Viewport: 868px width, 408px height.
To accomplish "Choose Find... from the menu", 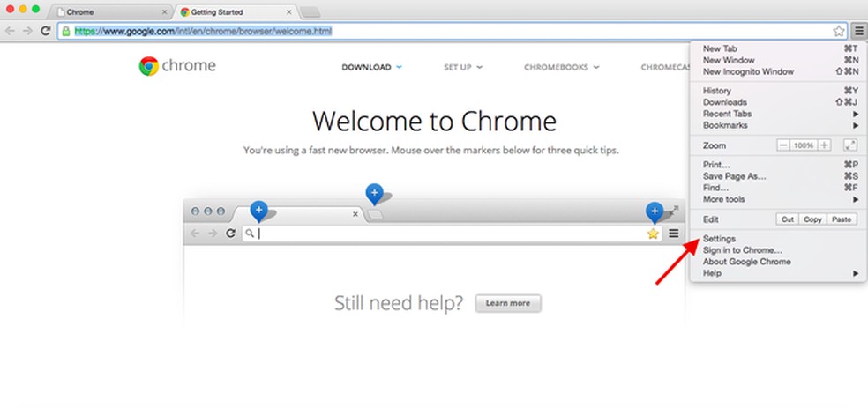I will 778,188.
